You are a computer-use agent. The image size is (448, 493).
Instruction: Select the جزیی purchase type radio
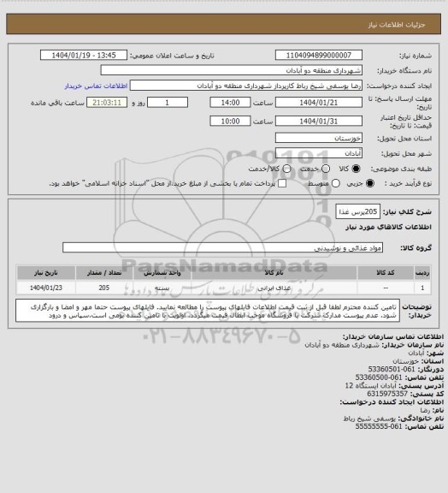pyautogui.click(x=370, y=183)
